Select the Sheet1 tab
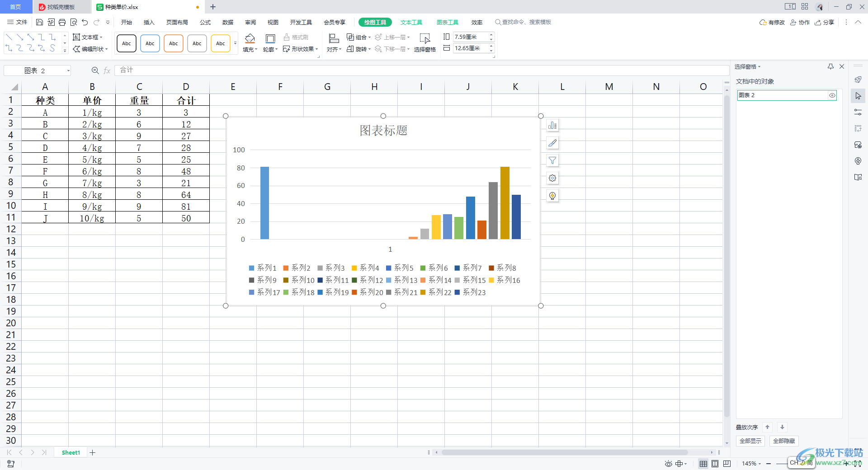This screenshot has height=470, width=868. pyautogui.click(x=71, y=452)
